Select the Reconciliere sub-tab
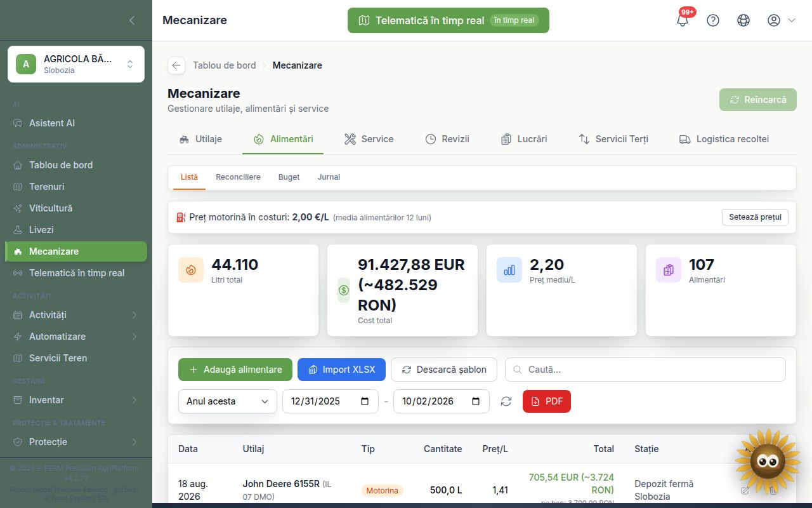Viewport: 812px width, 508px height. pyautogui.click(x=238, y=177)
